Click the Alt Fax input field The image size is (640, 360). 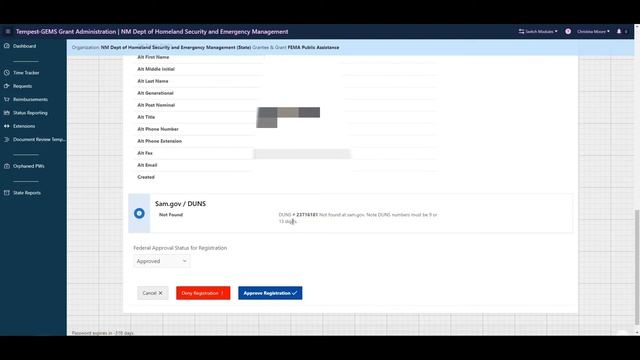coord(302,153)
